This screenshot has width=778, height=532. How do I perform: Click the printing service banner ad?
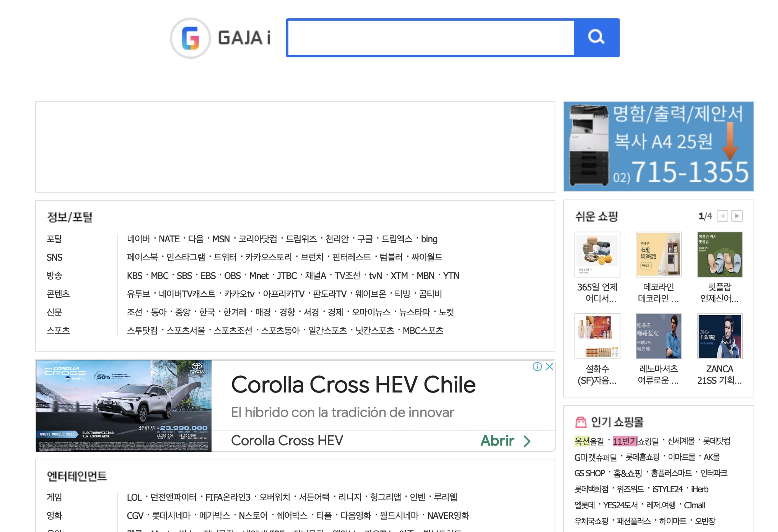tap(658, 146)
